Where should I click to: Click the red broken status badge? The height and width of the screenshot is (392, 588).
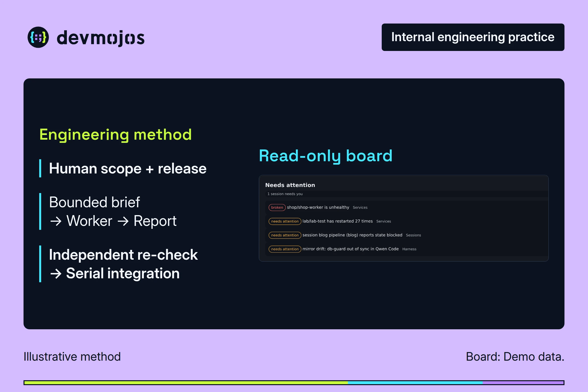pyautogui.click(x=277, y=208)
